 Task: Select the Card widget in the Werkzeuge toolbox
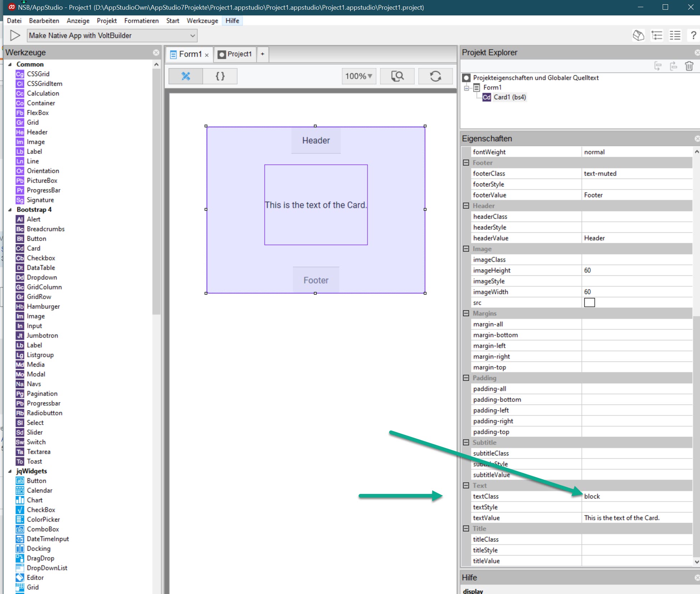point(33,248)
